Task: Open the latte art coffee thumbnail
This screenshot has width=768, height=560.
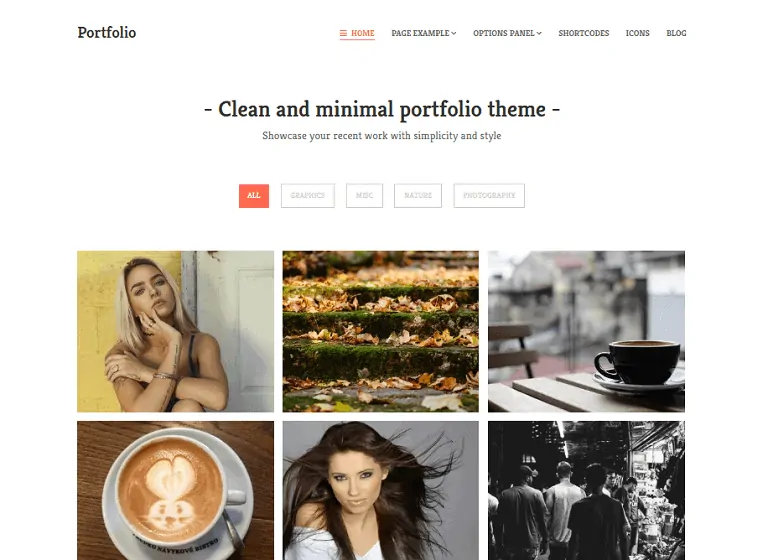Action: [x=175, y=490]
